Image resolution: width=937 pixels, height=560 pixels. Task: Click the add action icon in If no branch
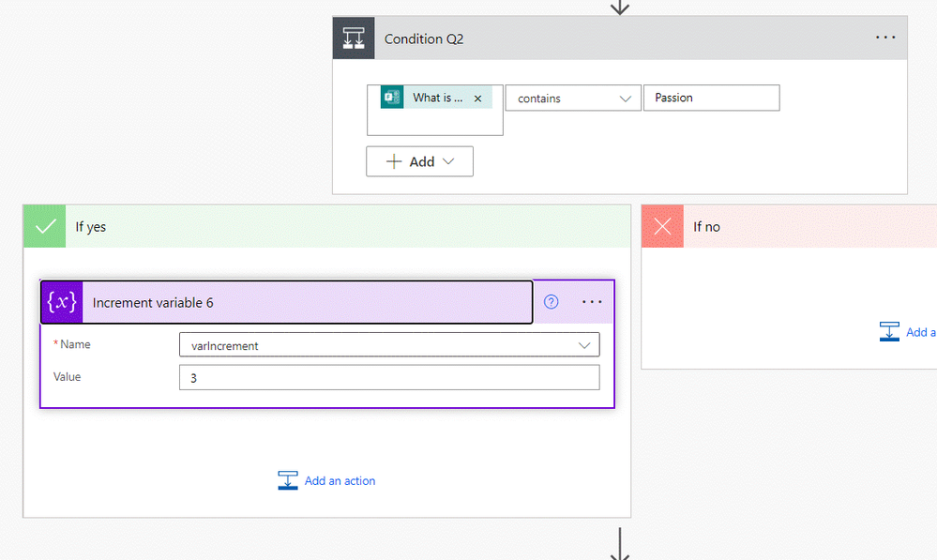click(x=889, y=332)
